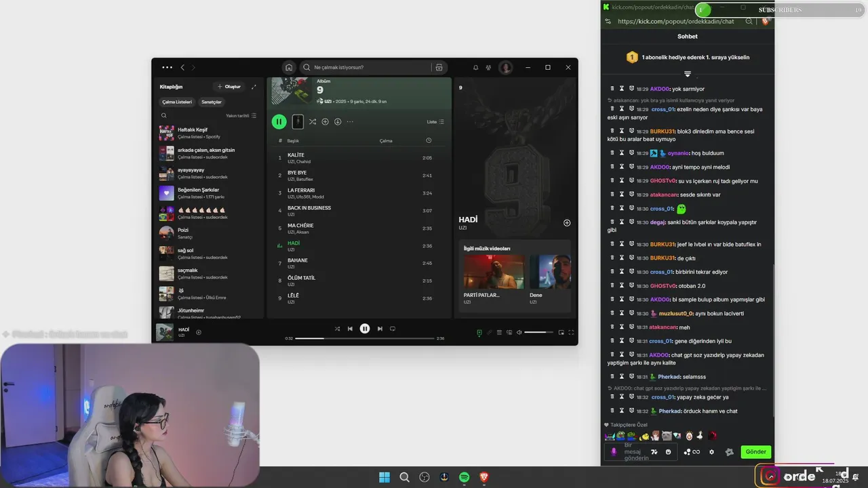Open the Spotify miniplayer

pos(561,333)
